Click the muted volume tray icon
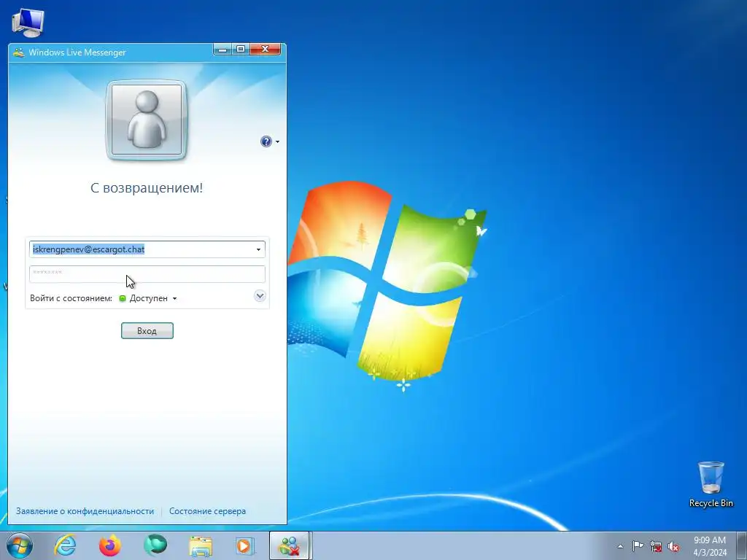The image size is (747, 560). (673, 547)
